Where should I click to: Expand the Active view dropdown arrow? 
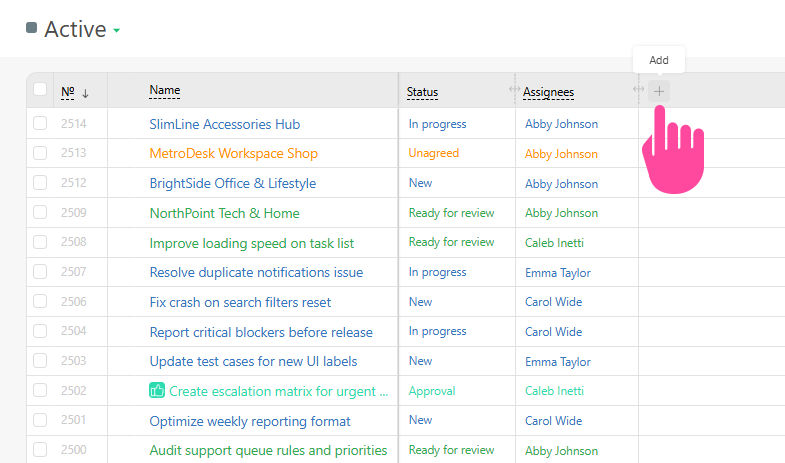(117, 31)
